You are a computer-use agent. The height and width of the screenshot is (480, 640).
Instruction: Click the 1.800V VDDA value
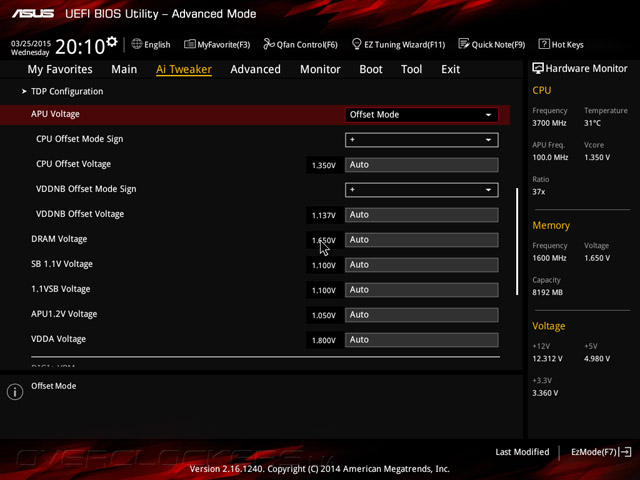click(x=324, y=340)
